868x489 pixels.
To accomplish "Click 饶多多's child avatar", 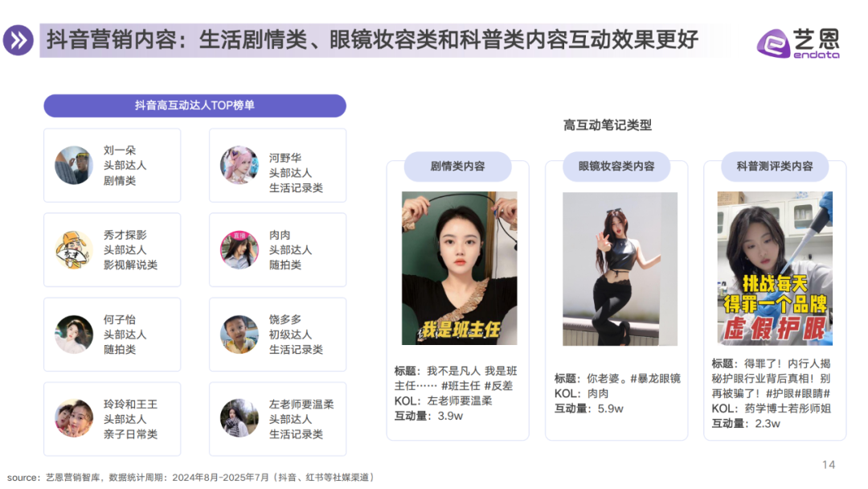I will (240, 335).
